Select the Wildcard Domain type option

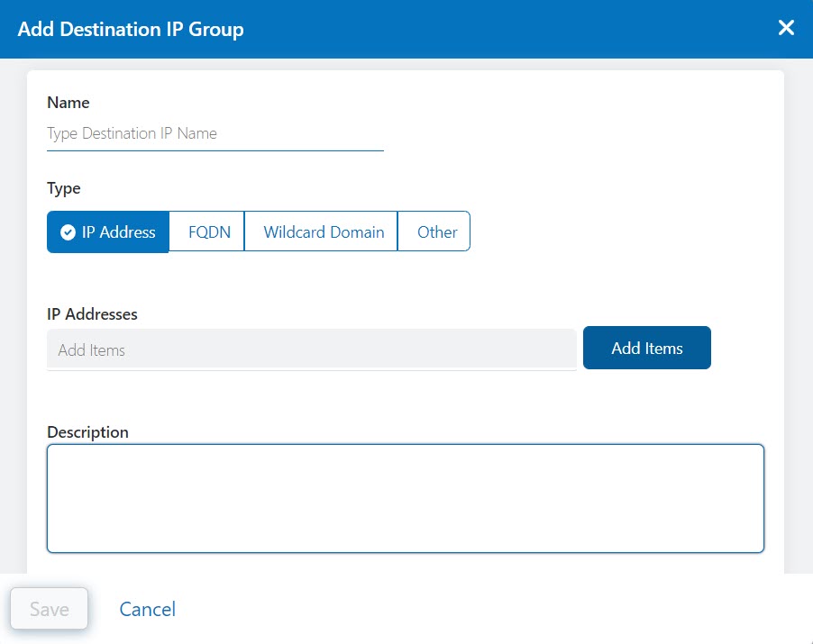pyautogui.click(x=321, y=231)
